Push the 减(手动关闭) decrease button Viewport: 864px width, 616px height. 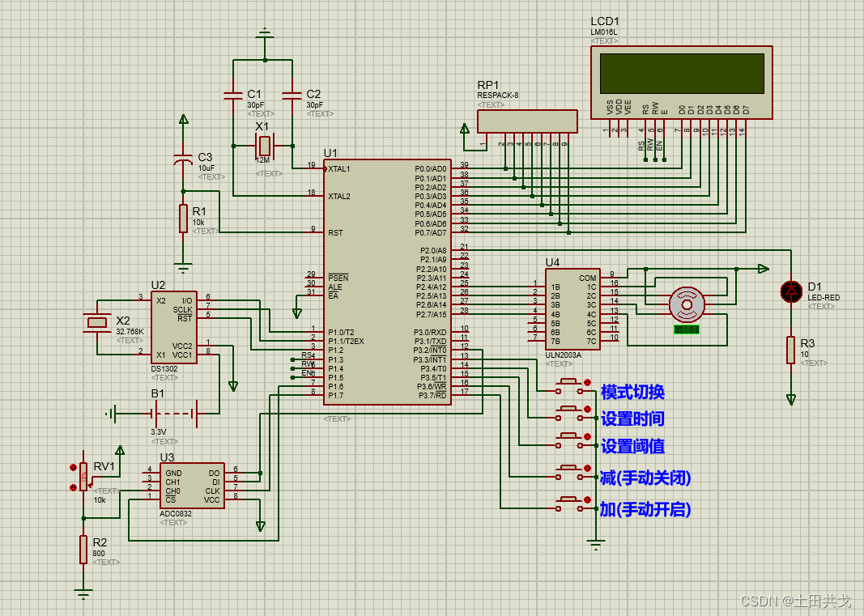(568, 473)
